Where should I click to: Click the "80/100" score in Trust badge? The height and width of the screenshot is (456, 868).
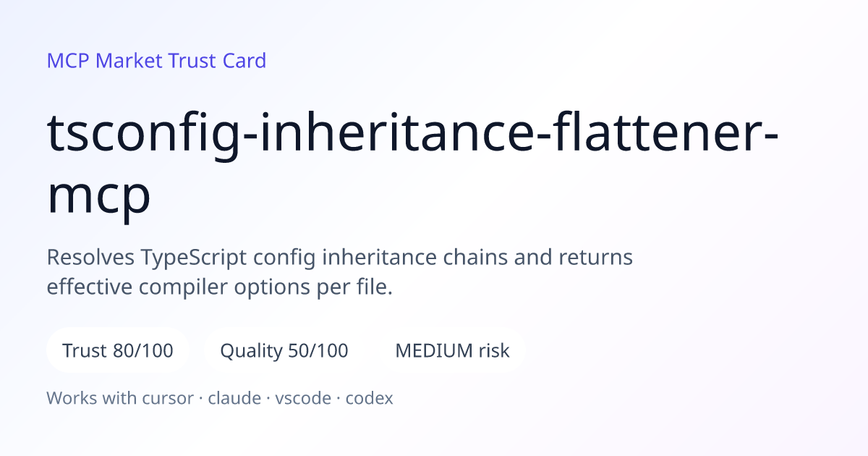point(143,351)
